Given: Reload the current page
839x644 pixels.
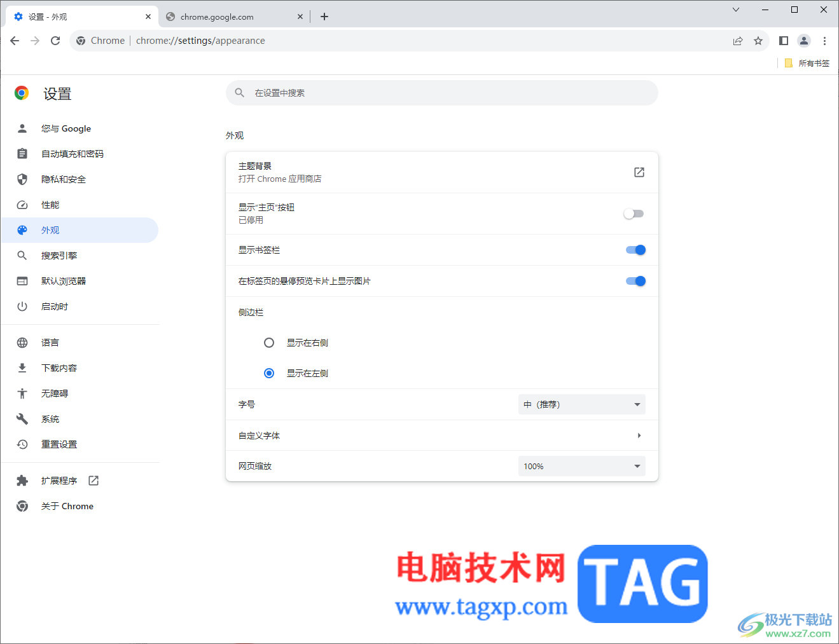Looking at the screenshot, I should pyautogui.click(x=55, y=41).
